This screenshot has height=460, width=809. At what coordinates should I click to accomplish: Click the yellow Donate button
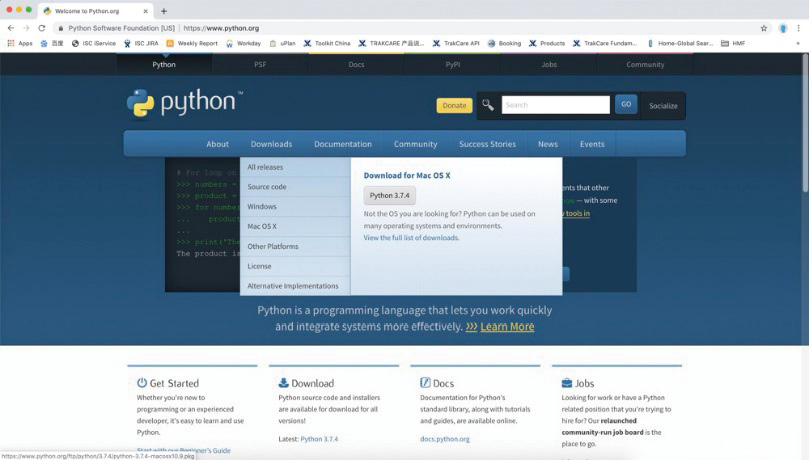pos(454,105)
